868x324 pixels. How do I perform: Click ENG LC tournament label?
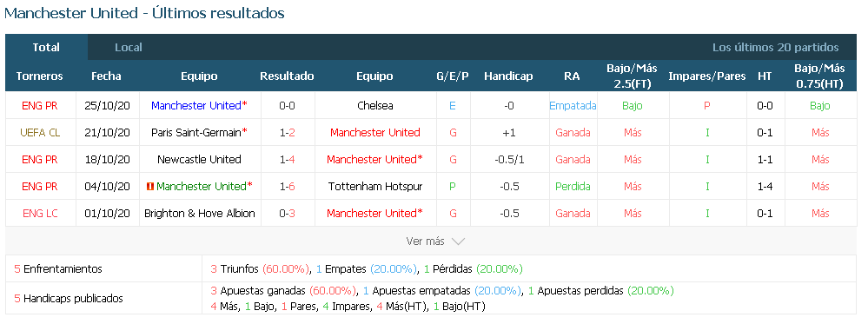pyautogui.click(x=40, y=213)
